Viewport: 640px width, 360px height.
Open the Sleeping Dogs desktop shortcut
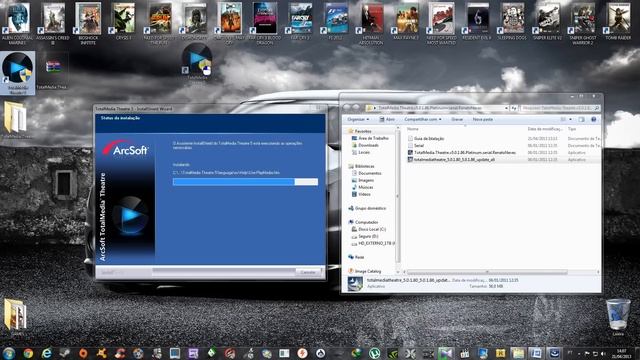tap(512, 21)
